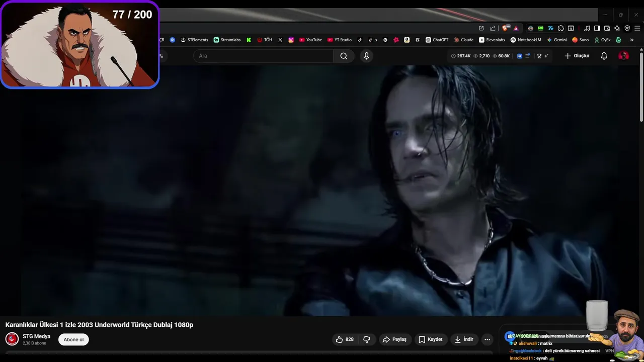The height and width of the screenshot is (362, 644).
Task: Open the STG Medya channel avatar
Action: point(12,339)
